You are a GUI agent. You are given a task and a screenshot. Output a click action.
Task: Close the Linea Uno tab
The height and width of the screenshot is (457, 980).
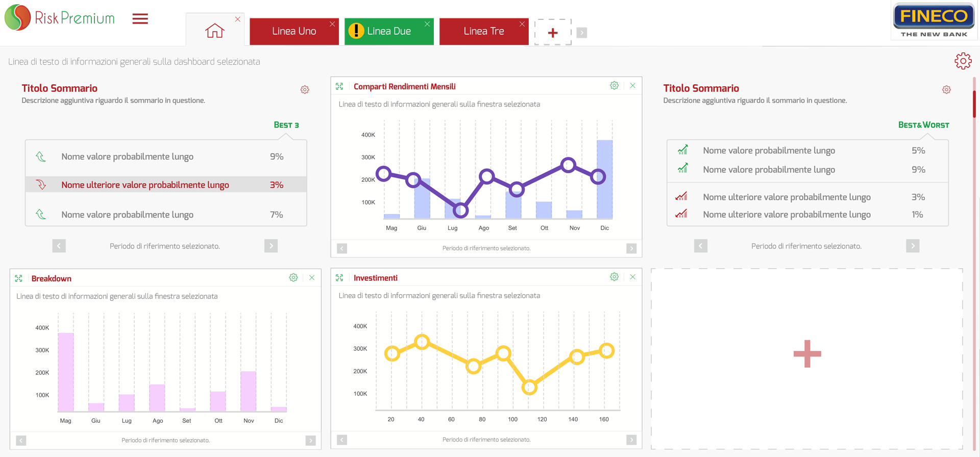pos(332,24)
